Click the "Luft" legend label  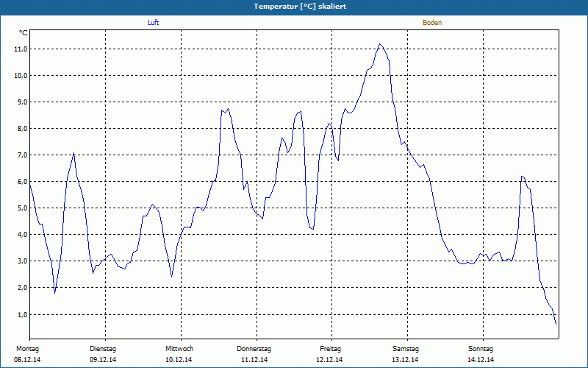click(153, 23)
